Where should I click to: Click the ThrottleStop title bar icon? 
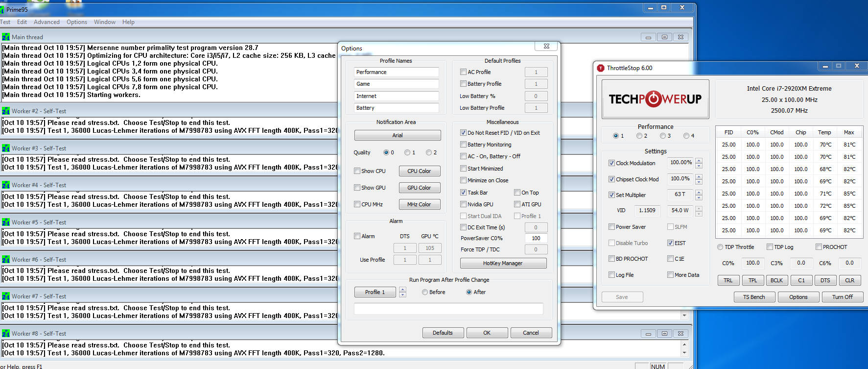(601, 68)
